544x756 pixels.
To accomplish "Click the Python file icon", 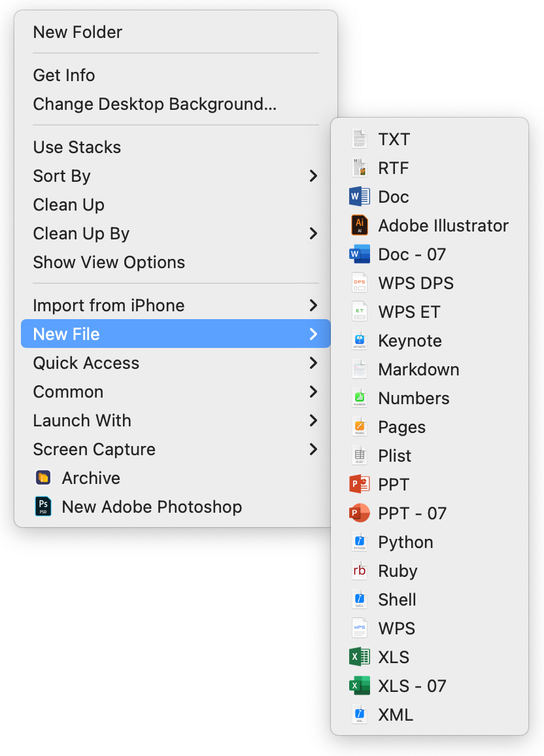I will click(360, 542).
